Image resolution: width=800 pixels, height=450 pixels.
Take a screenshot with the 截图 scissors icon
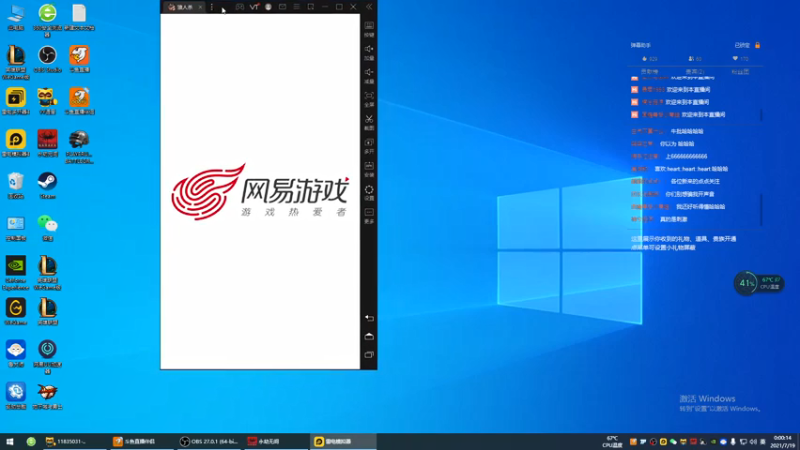point(369,122)
